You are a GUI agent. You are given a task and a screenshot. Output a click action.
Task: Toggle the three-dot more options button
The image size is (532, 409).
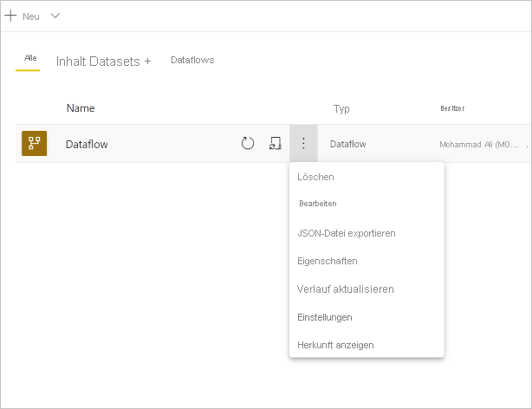point(303,143)
